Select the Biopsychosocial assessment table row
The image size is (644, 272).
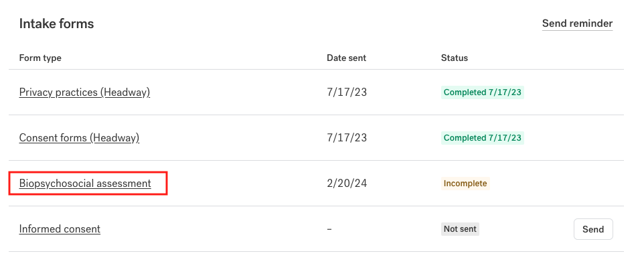click(x=316, y=184)
